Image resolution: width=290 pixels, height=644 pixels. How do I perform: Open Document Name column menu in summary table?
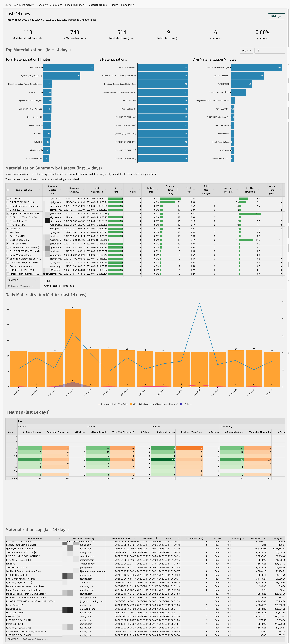40,190
